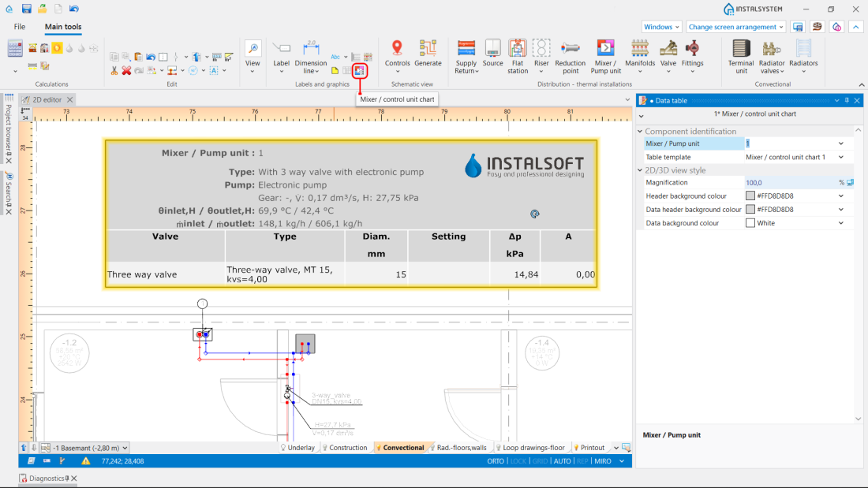Select the Main tools ribbon tab
The image size is (868, 488).
click(x=63, y=27)
